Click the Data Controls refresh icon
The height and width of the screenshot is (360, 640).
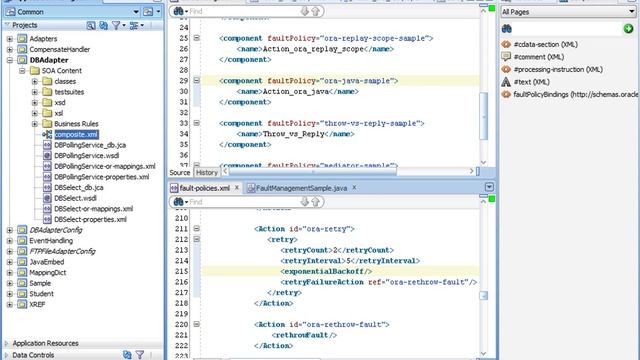click(x=127, y=355)
